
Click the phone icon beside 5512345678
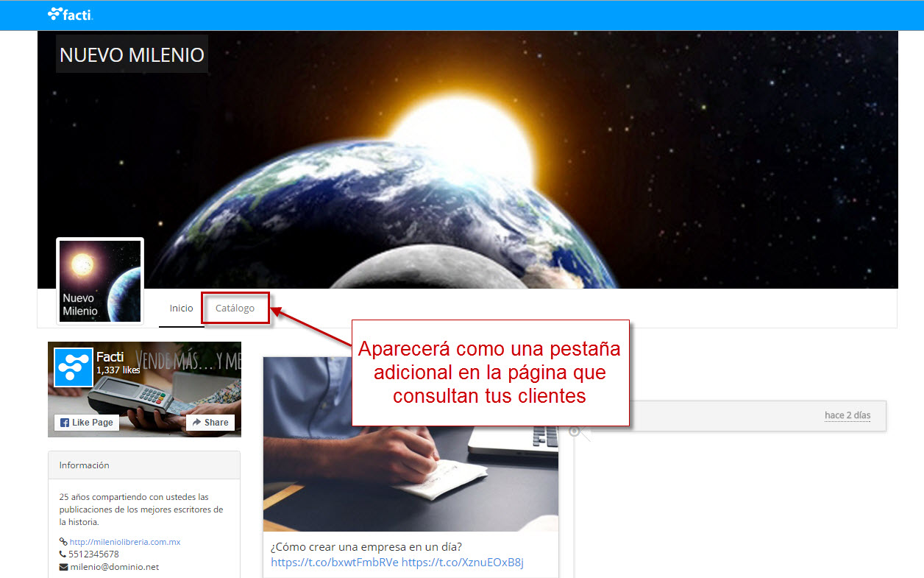pos(63,554)
